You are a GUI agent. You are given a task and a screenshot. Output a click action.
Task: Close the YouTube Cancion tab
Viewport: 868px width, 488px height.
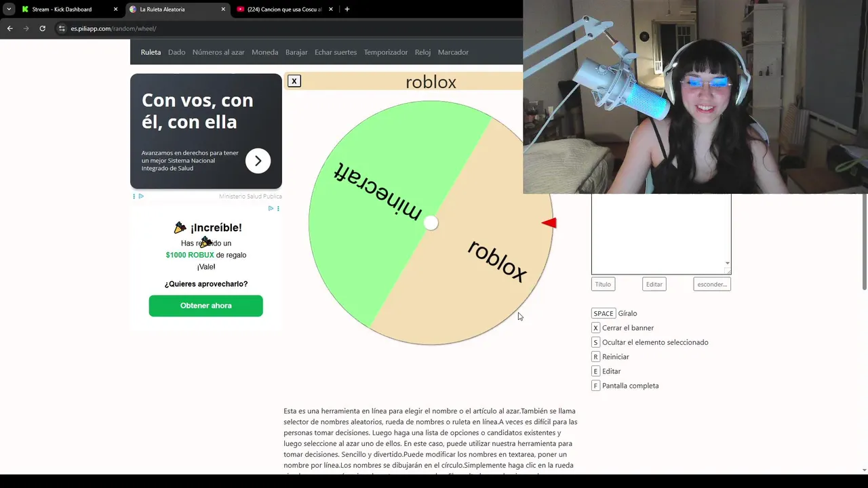[330, 9]
